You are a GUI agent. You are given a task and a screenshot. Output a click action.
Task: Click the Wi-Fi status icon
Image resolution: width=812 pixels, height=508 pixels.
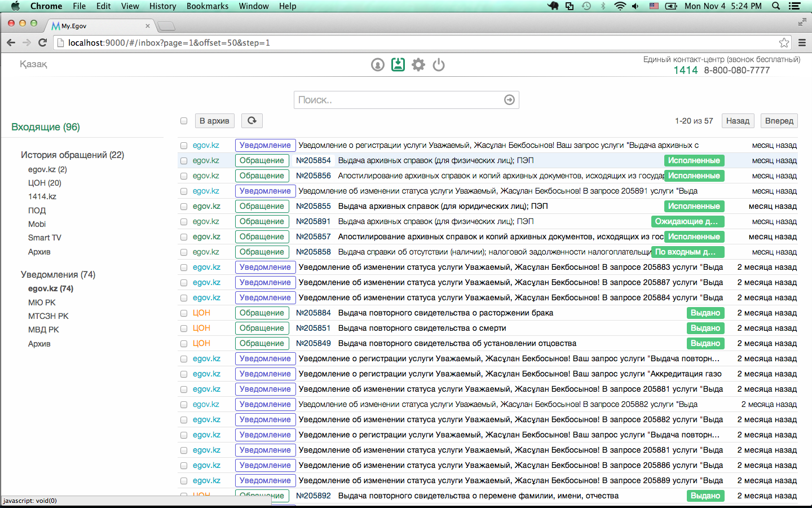coord(620,6)
